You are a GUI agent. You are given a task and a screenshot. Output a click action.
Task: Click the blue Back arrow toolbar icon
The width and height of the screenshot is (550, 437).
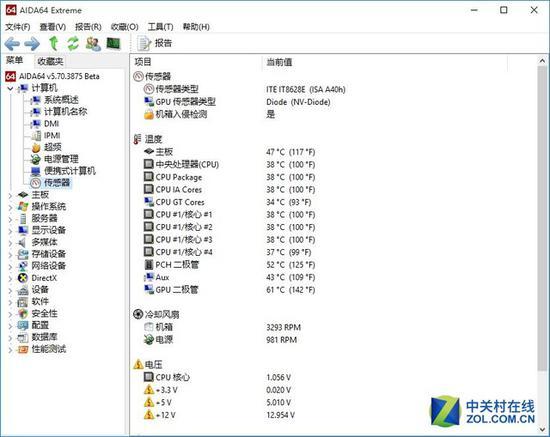pyautogui.click(x=12, y=44)
